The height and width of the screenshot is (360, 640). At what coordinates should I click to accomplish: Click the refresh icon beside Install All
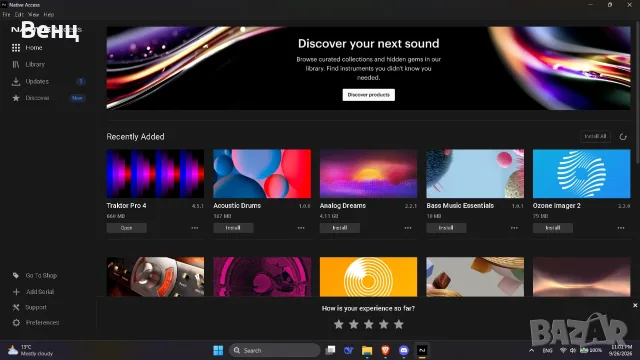tap(623, 137)
